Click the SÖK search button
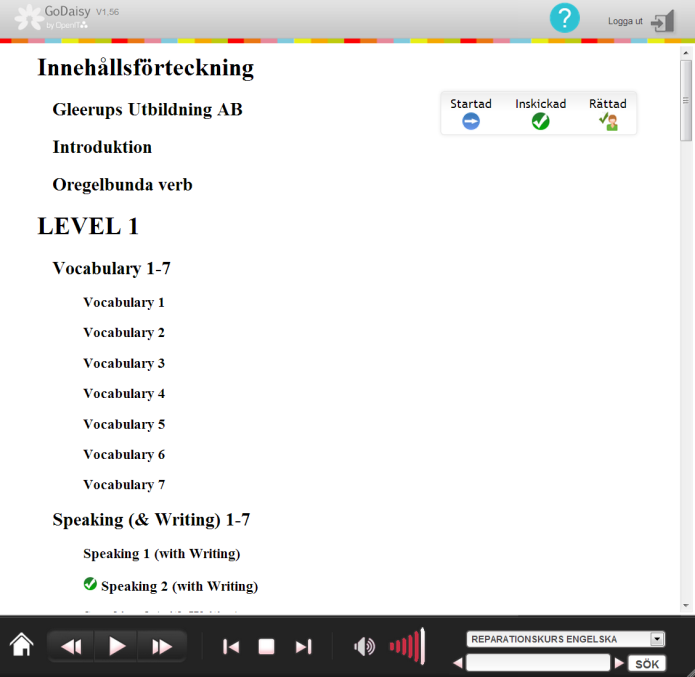The image size is (695, 677). 647,664
